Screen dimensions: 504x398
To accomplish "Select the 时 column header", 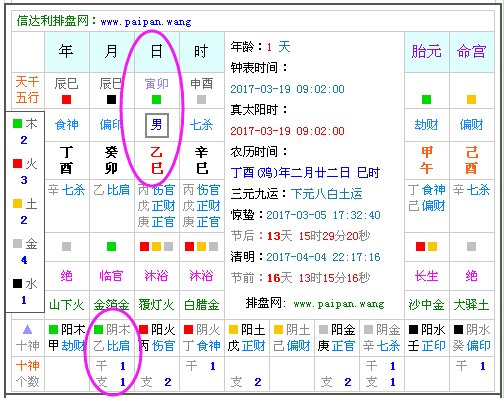I will 201,52.
